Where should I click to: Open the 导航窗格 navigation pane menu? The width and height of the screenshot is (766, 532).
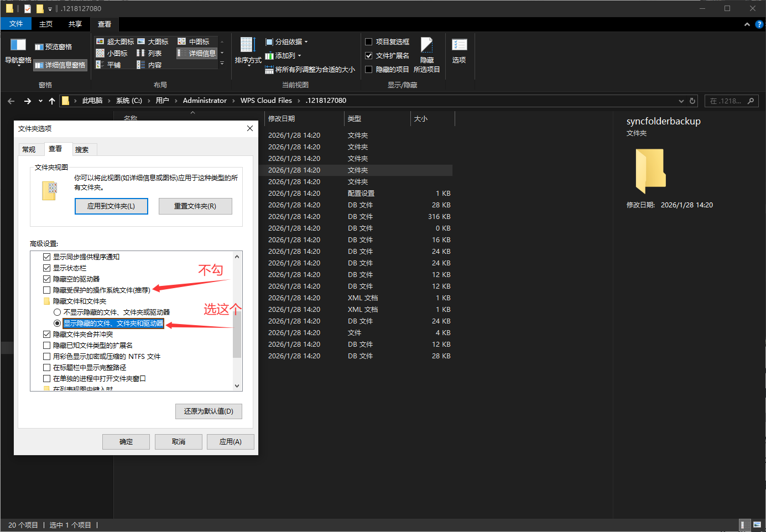(x=18, y=53)
